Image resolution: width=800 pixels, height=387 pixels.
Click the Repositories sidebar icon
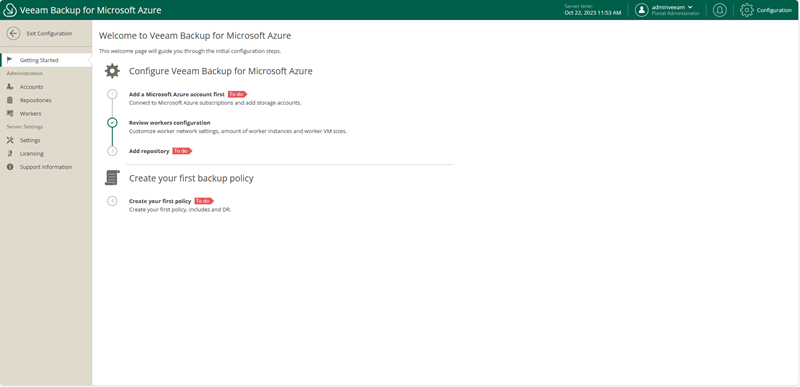(10, 100)
